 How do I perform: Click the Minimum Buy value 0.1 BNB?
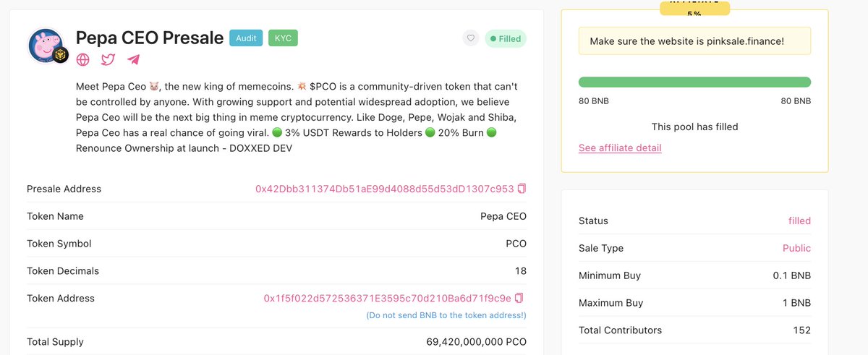pyautogui.click(x=791, y=275)
